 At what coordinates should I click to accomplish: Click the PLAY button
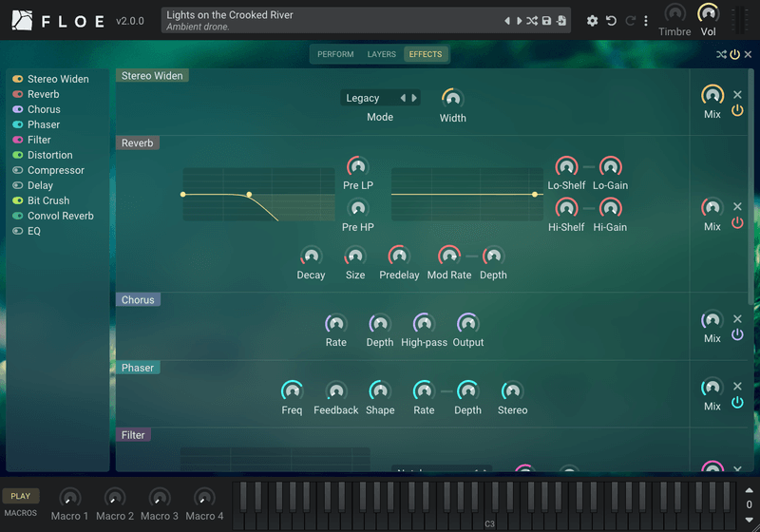tap(20, 496)
